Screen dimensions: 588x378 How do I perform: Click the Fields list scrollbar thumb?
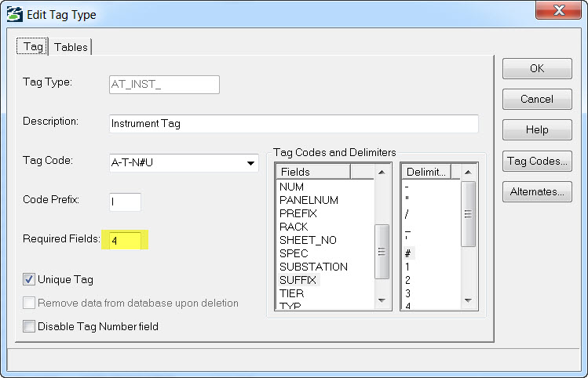pos(382,252)
